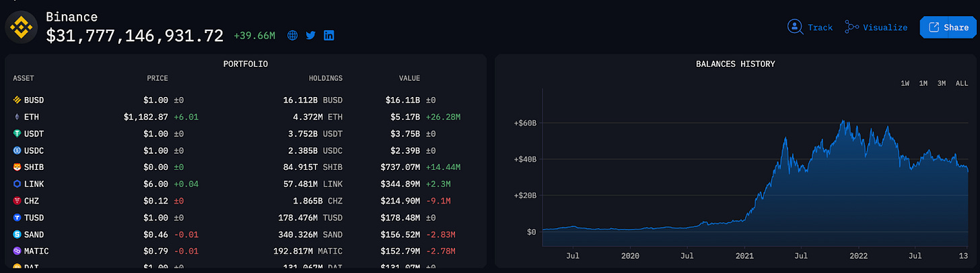Click the HOLDINGS column header
Screen dimensions: 980x273
[326, 79]
